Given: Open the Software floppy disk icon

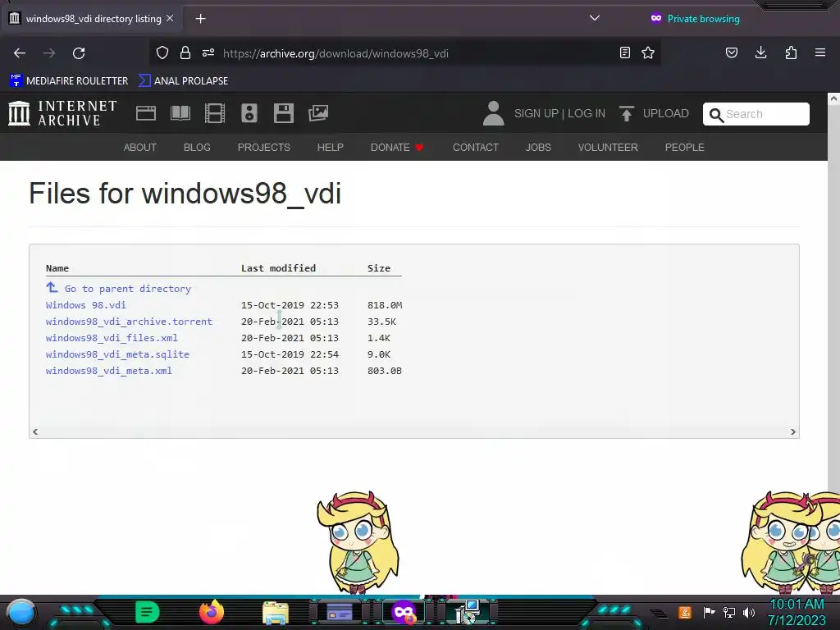Looking at the screenshot, I should (283, 113).
